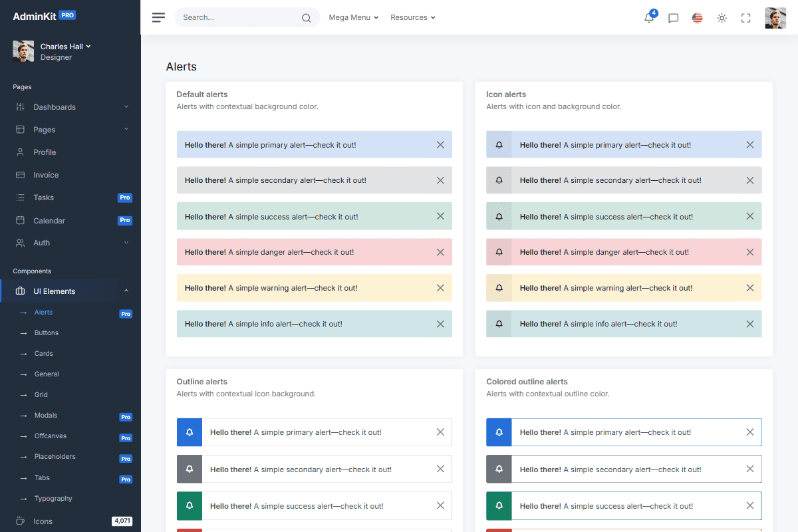
Task: Dismiss the default danger alert
Action: coord(440,252)
